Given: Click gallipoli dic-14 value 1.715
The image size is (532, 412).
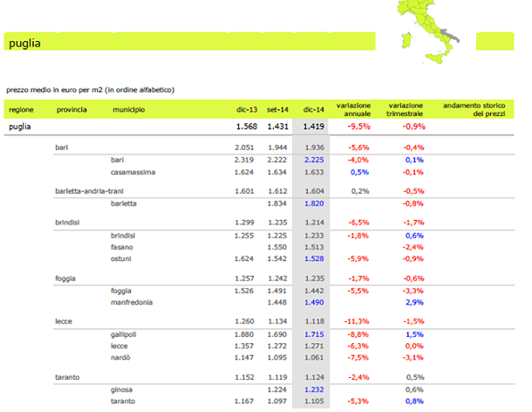Looking at the screenshot, I should pyautogui.click(x=314, y=334).
